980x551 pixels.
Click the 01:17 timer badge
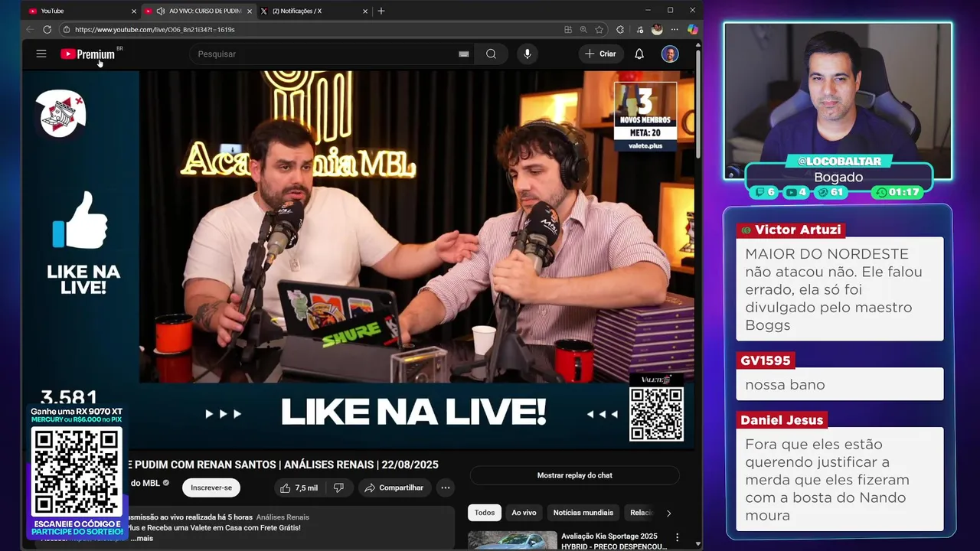[x=897, y=192]
